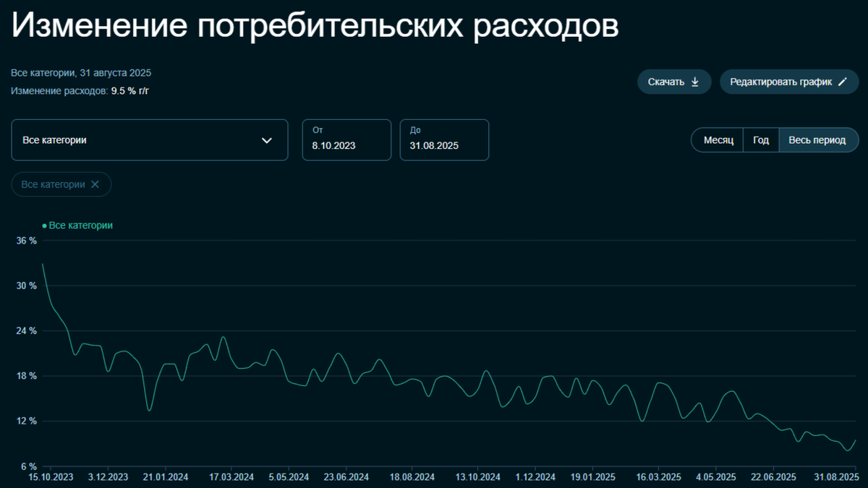Screen dimensions: 868x488
Task: Click the '17.03.2024' axis date
Action: [x=231, y=477]
